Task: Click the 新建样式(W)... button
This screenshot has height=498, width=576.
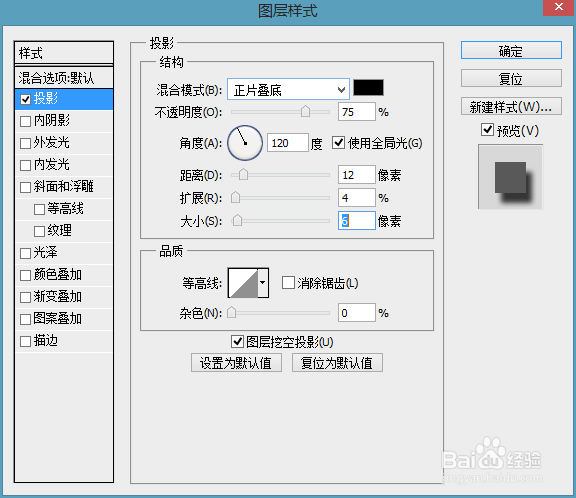Action: pyautogui.click(x=511, y=107)
